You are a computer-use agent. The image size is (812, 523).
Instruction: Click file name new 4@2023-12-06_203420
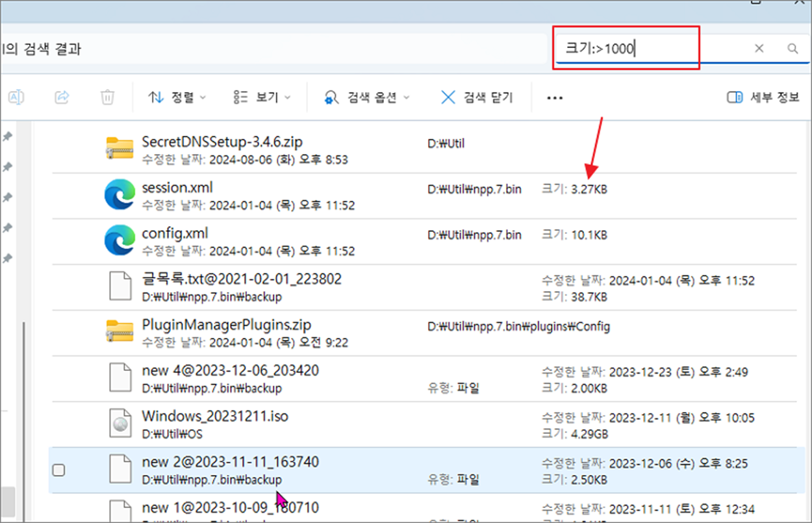pyautogui.click(x=231, y=370)
